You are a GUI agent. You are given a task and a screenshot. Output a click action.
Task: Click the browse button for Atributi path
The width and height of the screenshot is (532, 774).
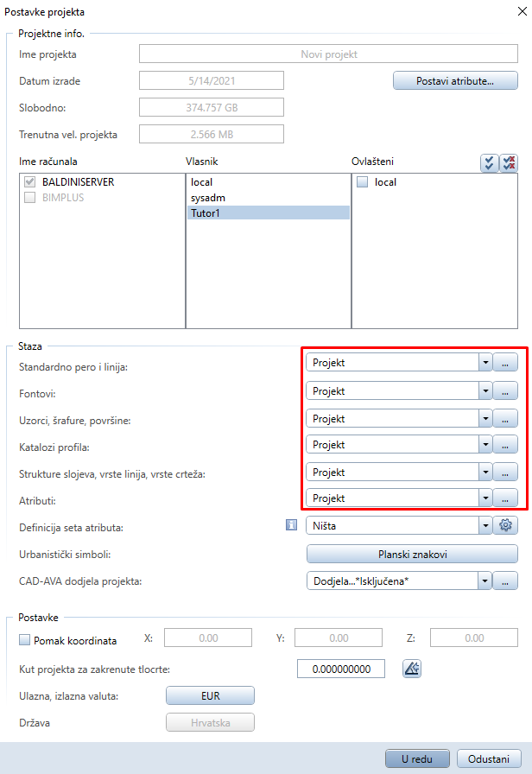coord(505,498)
